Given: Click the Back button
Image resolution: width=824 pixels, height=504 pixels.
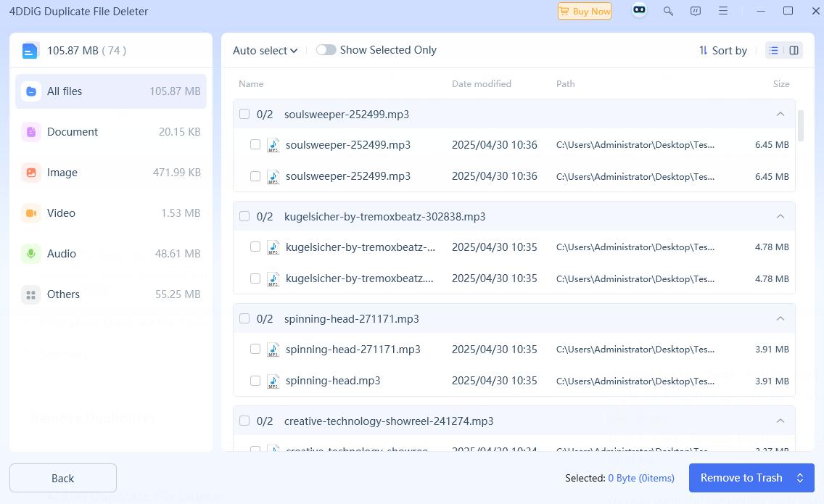Looking at the screenshot, I should (62, 478).
